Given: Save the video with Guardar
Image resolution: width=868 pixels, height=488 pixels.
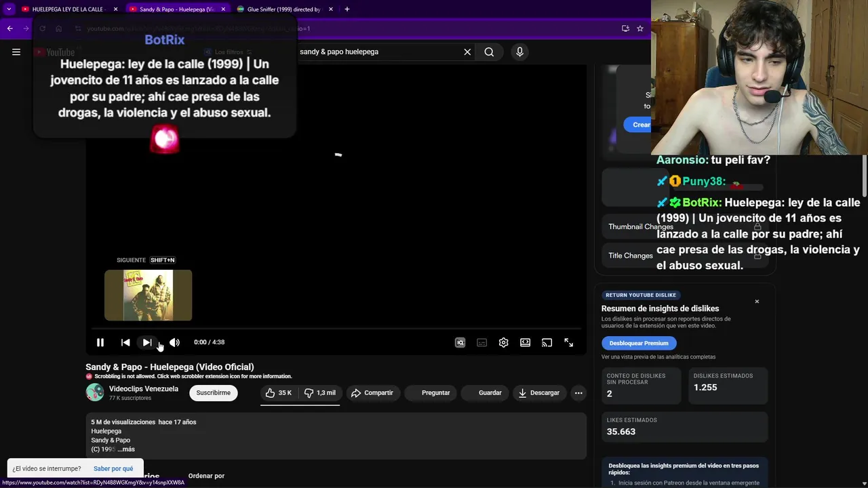Looking at the screenshot, I should (484, 393).
